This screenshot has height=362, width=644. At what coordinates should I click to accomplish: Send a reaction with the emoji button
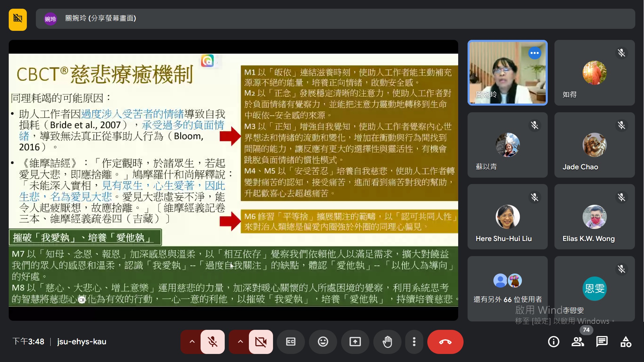(323, 342)
